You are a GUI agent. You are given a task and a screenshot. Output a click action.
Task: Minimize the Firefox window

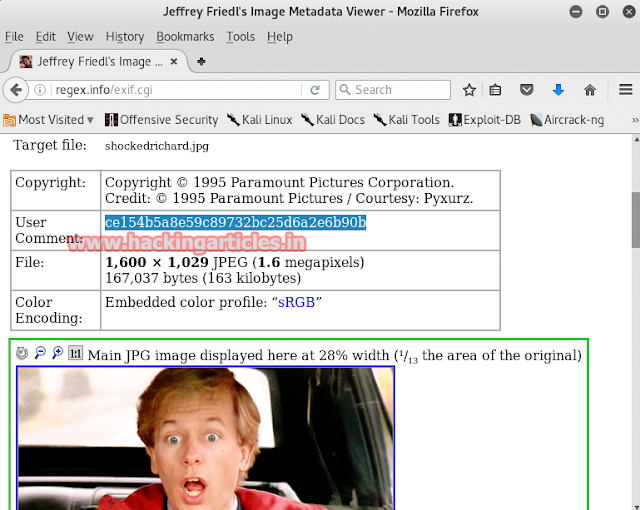pos(576,11)
